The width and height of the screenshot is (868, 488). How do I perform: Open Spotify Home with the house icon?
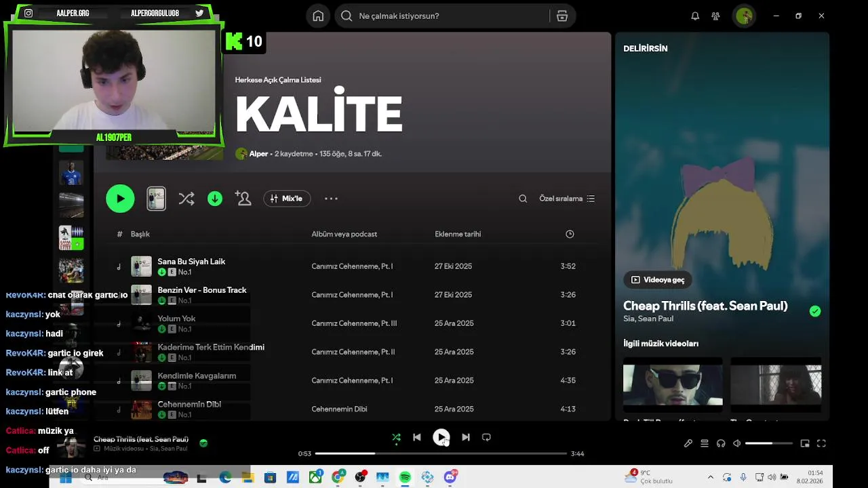tap(318, 16)
